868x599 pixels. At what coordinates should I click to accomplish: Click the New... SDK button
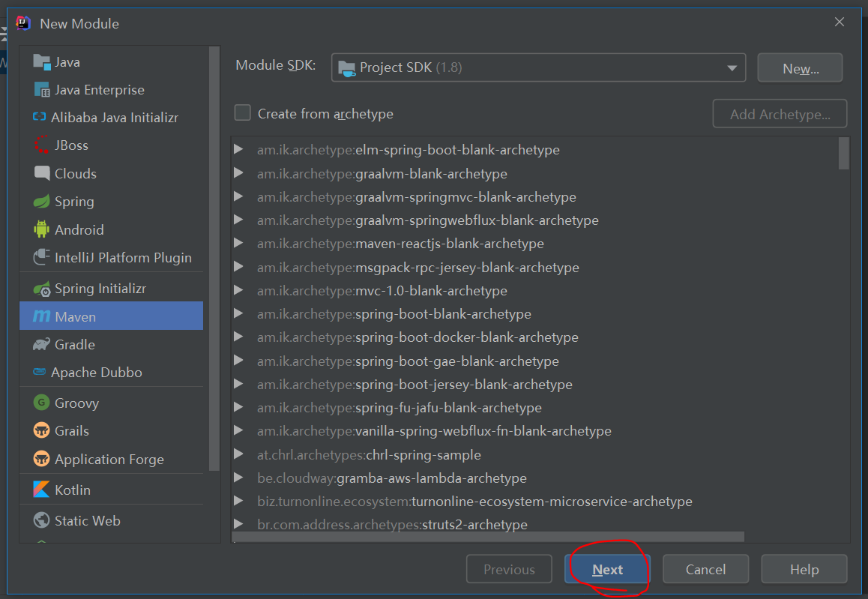(800, 68)
